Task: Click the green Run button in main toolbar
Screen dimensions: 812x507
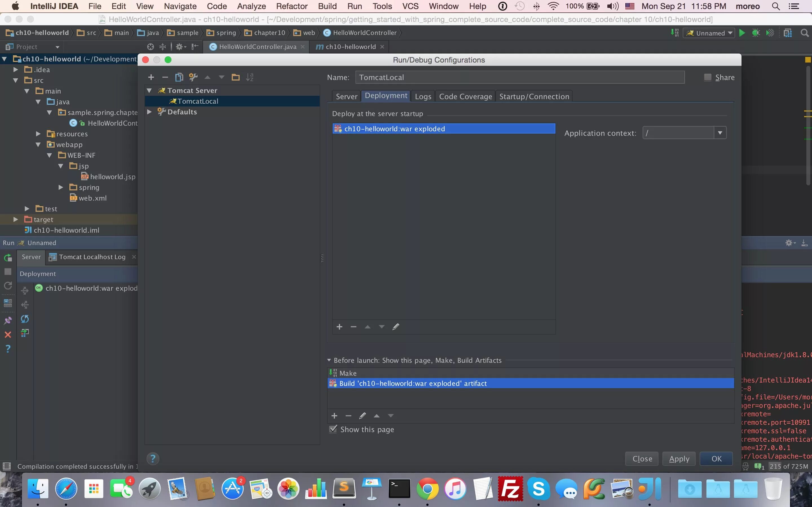Action: [742, 33]
